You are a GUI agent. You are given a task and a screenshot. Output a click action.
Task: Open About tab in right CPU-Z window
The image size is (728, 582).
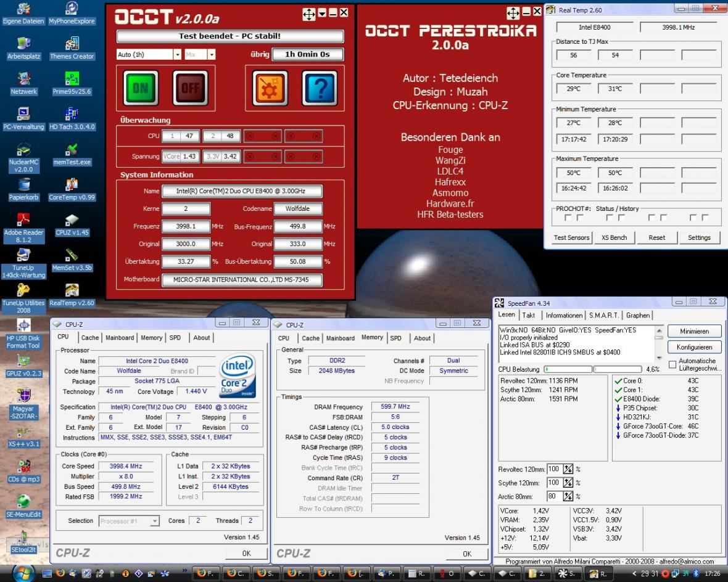point(422,338)
